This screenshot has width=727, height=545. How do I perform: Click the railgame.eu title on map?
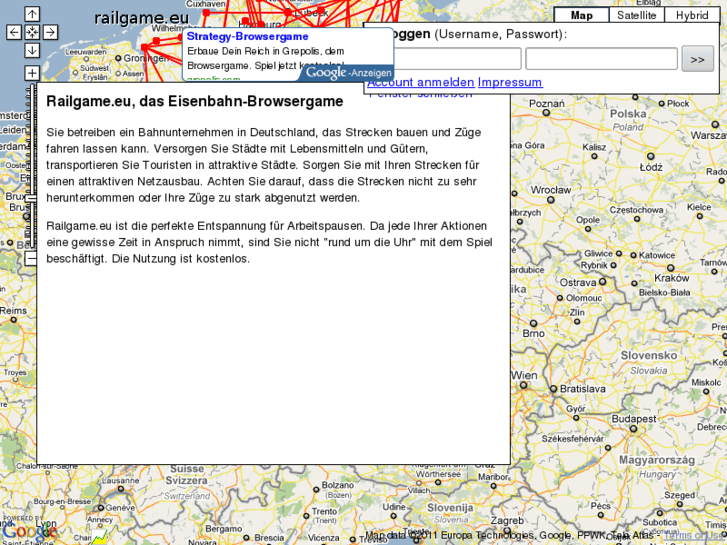[141, 19]
